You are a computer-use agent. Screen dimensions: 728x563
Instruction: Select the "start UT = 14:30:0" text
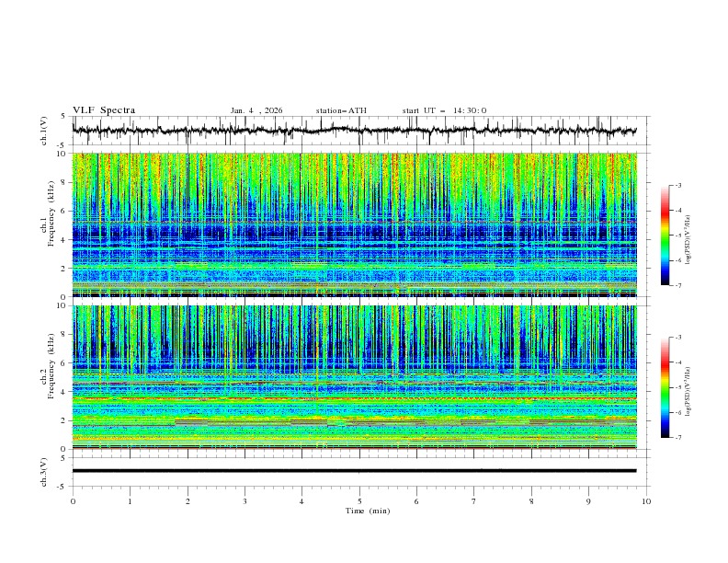[444, 110]
